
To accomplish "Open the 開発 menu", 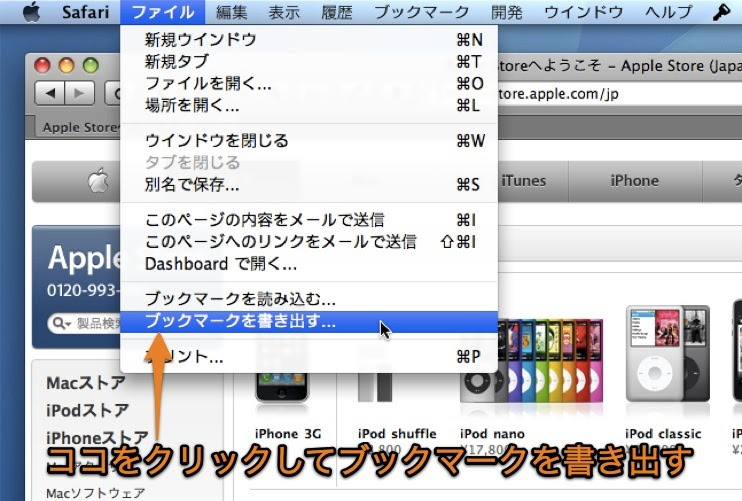I will point(506,12).
